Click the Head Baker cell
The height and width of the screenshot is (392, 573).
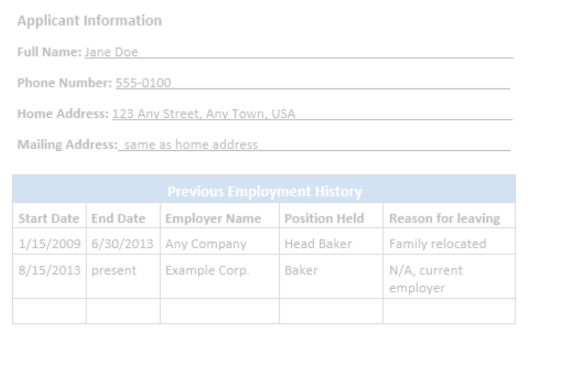331,241
